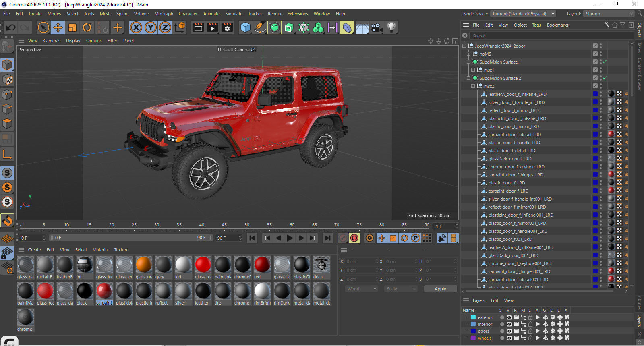Open the Spline Pen tool
The width and height of the screenshot is (644, 346).
point(260,27)
